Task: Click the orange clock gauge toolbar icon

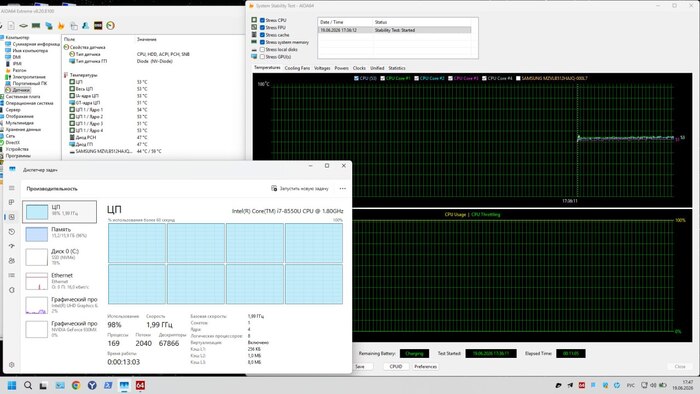Action: point(110,26)
